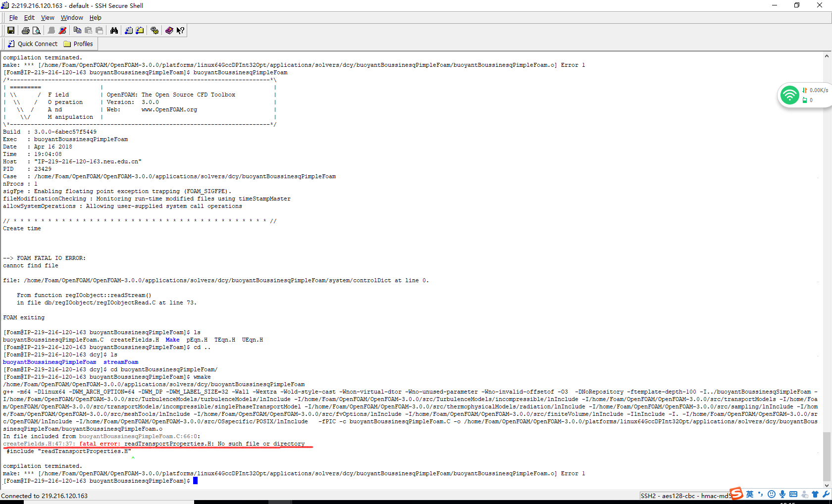This screenshot has width=832, height=504.
Task: Click the Quick Connect button
Action: [x=33, y=44]
